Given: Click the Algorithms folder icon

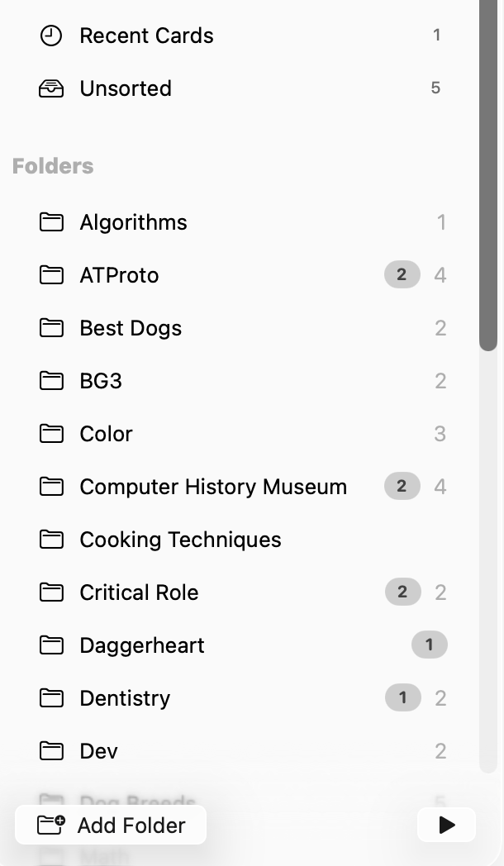Looking at the screenshot, I should (51, 222).
